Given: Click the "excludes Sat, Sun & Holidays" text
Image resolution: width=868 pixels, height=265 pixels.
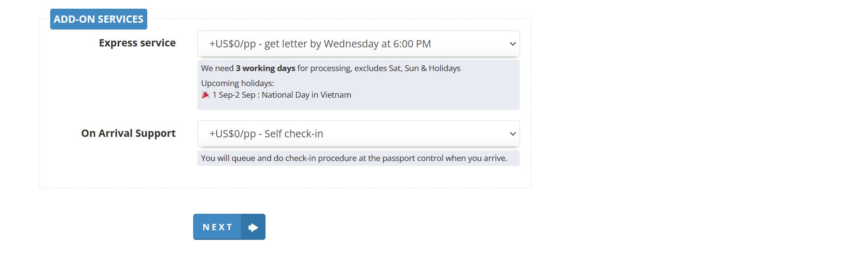Looking at the screenshot, I should point(407,68).
